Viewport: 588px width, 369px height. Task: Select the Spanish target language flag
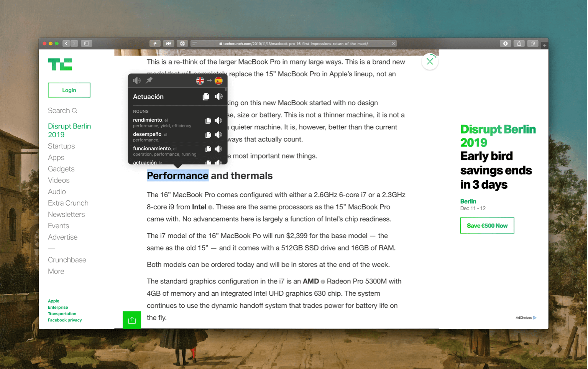tap(218, 81)
